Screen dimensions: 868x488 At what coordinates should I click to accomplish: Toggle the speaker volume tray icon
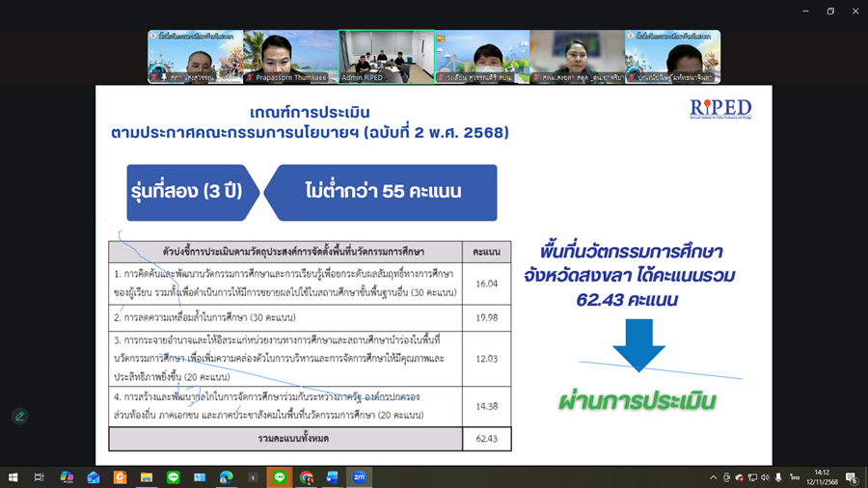click(x=766, y=477)
